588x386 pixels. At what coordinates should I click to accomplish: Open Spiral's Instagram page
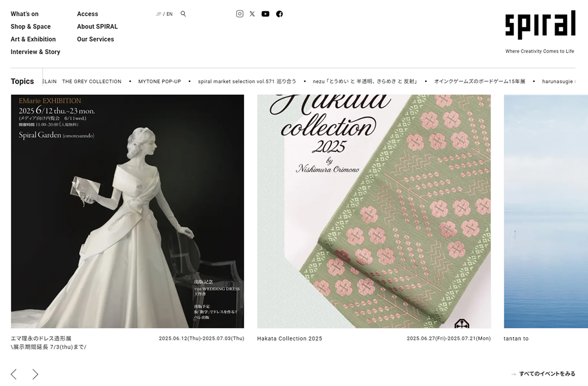coord(240,14)
